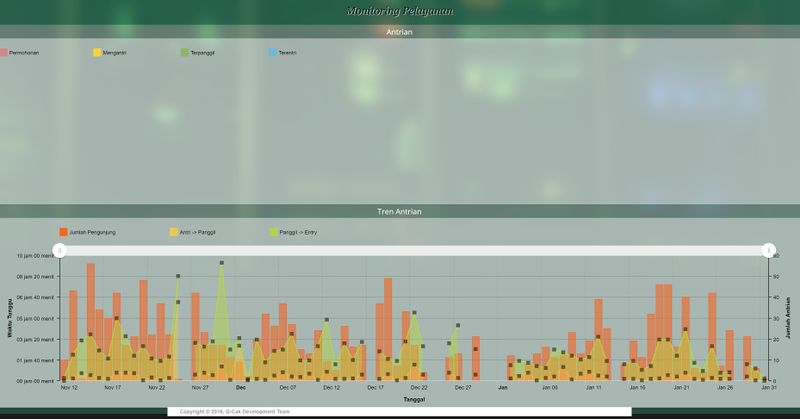This screenshot has height=419, width=800.
Task: Toggle the Terpanggil legend swatch
Action: click(185, 53)
